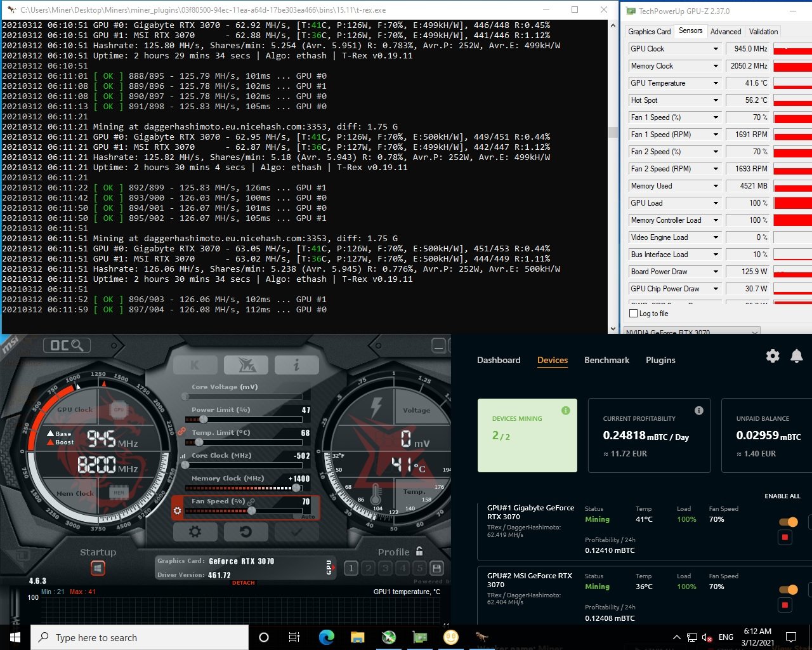Screen dimensions: 812x650
Task: Switch to the NiceHash Benchmark tab
Action: [x=606, y=360]
